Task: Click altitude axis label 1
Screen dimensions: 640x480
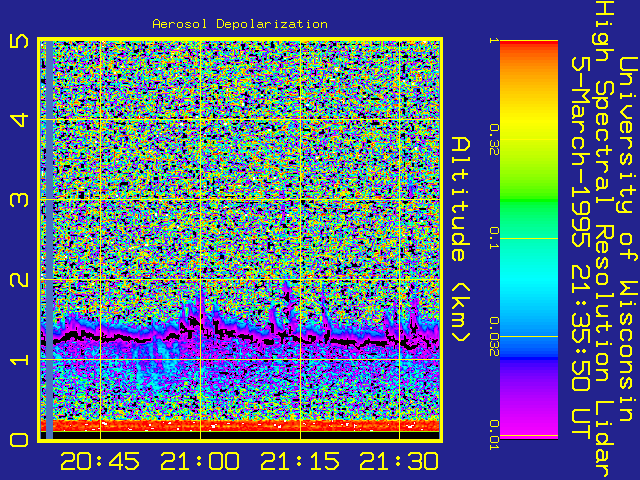Action: tap(19, 360)
